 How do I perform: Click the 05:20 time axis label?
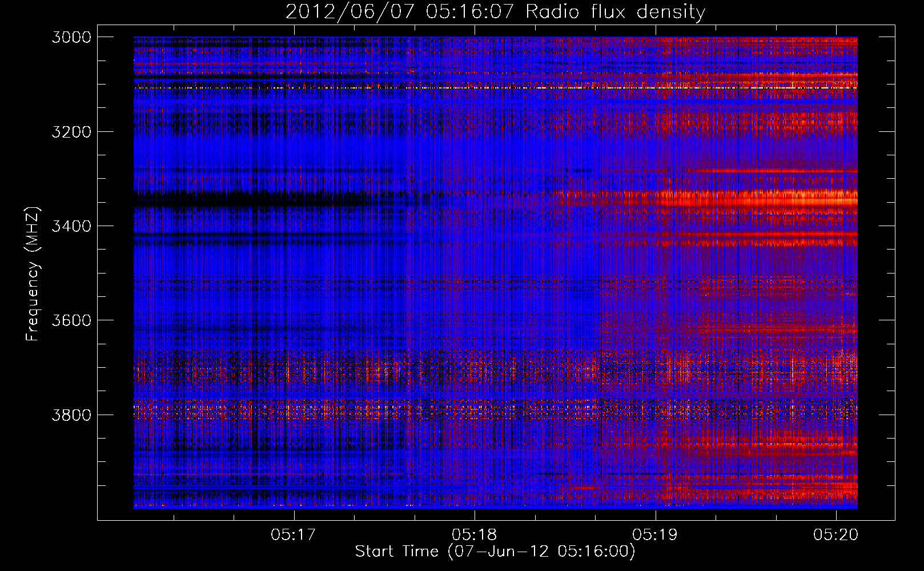click(836, 535)
